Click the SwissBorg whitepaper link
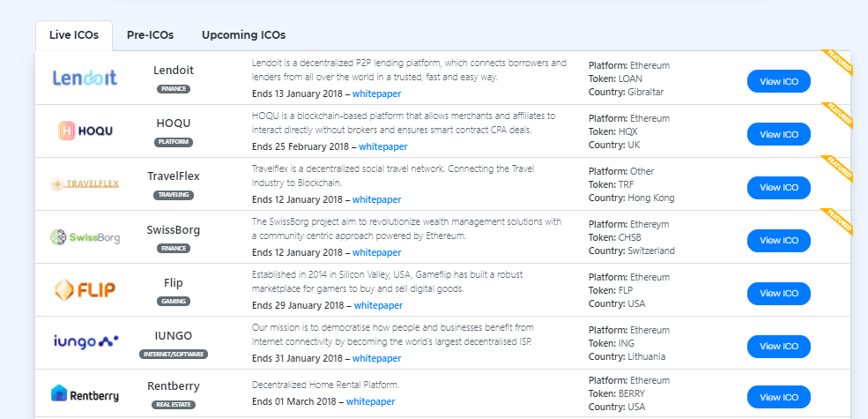868x419 pixels. tap(376, 252)
